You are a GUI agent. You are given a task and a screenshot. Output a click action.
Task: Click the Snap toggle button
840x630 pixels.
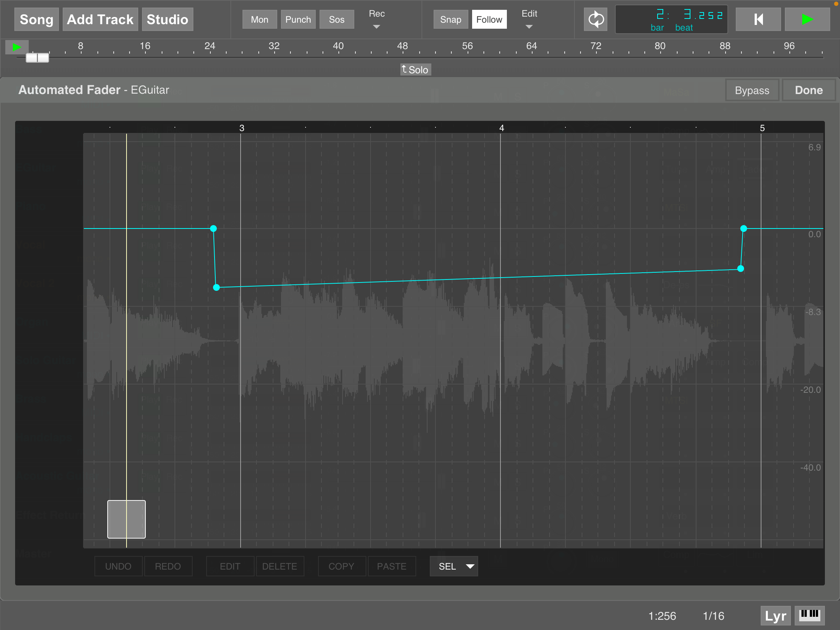(451, 19)
